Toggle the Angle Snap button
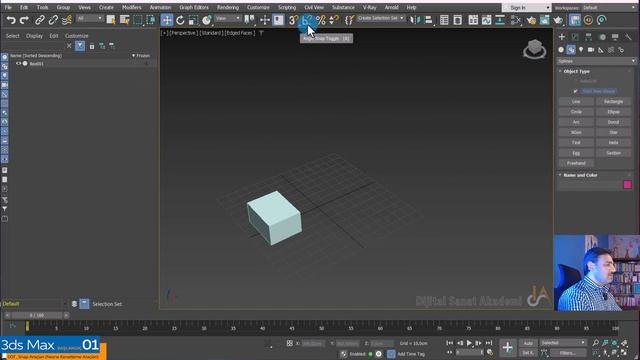Screen dimensions: 640x360 click(307, 20)
